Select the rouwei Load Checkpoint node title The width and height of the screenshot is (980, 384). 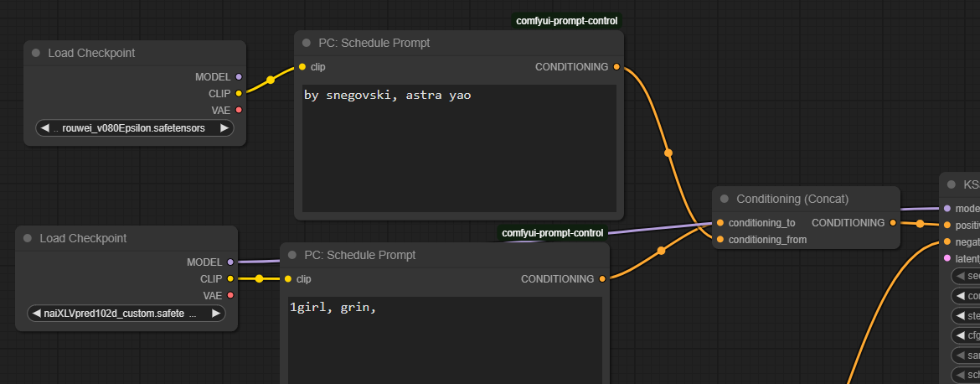(x=91, y=53)
